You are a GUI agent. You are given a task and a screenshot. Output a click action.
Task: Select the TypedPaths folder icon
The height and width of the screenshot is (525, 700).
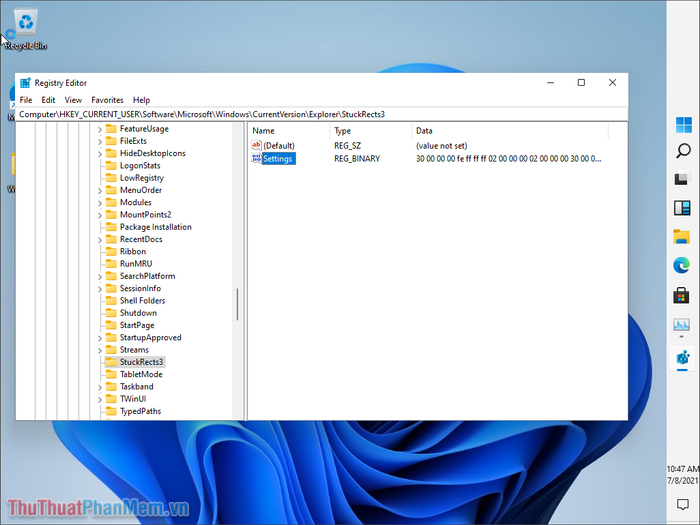[x=111, y=411]
